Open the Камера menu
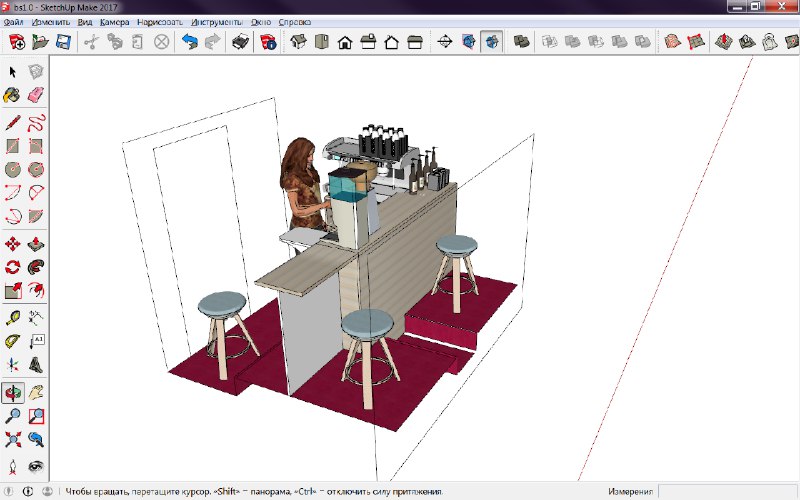 coord(115,20)
